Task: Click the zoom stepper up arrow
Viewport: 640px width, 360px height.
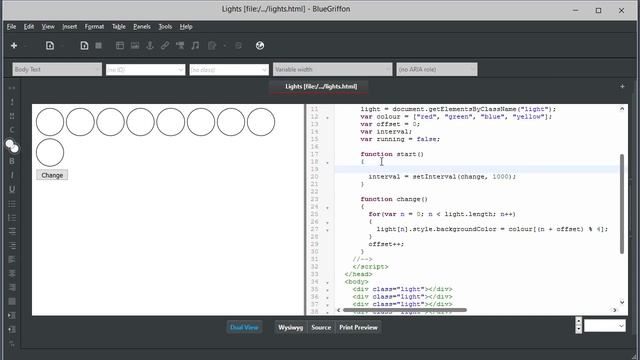Action: click(x=578, y=321)
